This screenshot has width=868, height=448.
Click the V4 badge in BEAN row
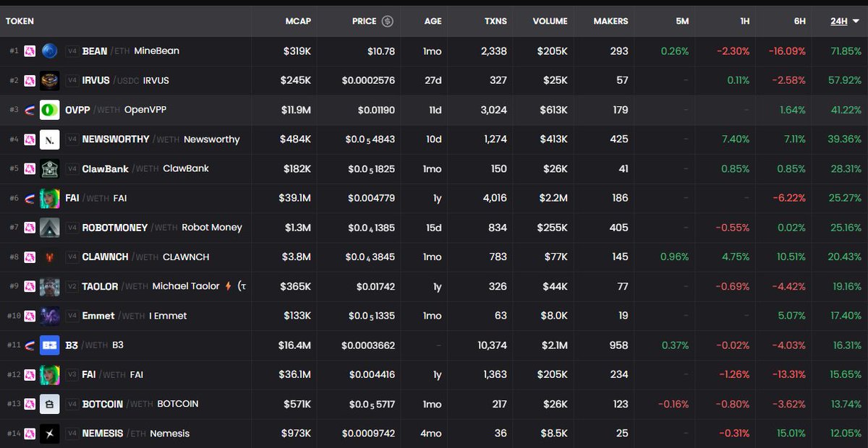(72, 51)
